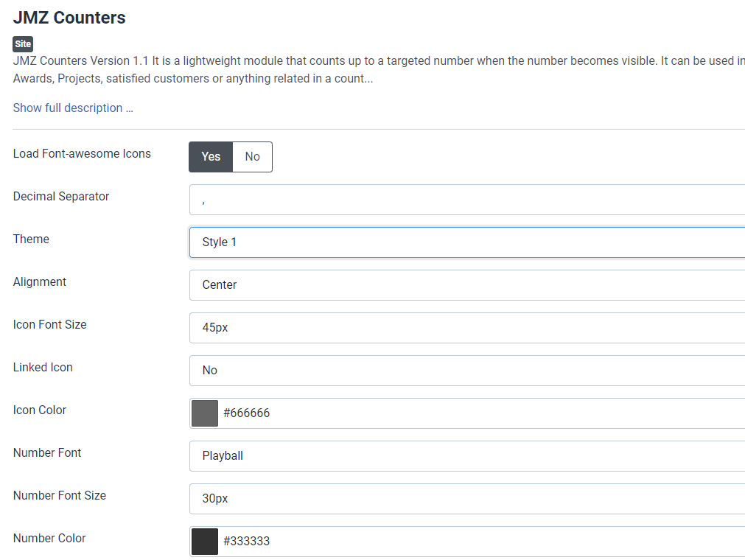Click the Site badge under the title
This screenshot has width=745, height=560.
point(23,44)
